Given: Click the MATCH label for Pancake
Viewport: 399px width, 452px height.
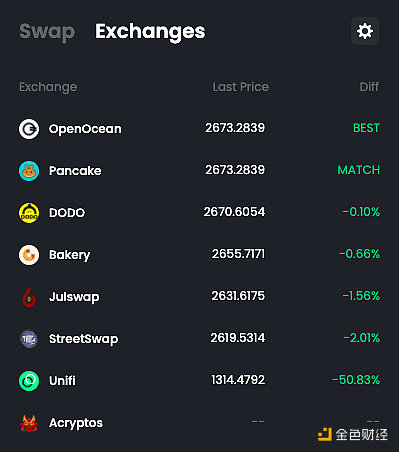Looking at the screenshot, I should click(358, 170).
